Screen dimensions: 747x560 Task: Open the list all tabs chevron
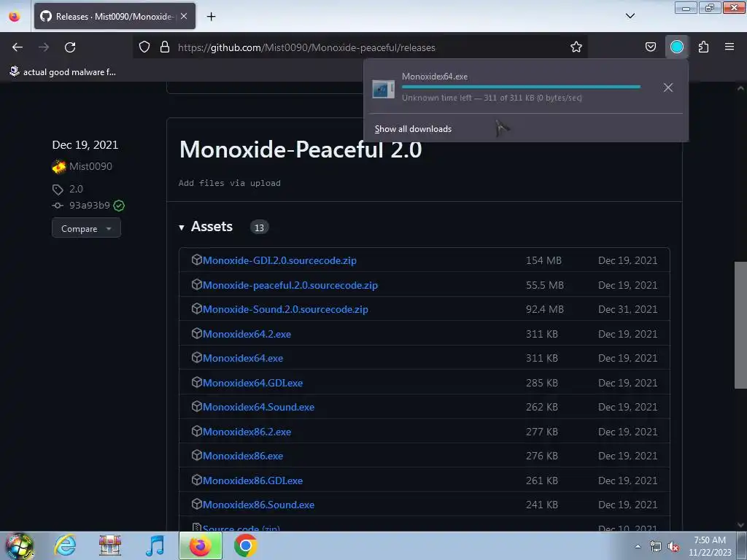click(x=630, y=16)
